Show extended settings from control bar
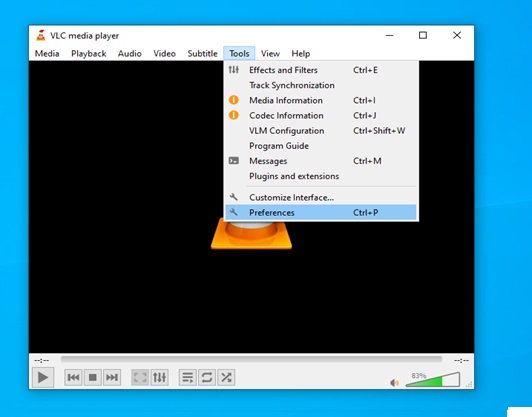The image size is (532, 417). 159,377
